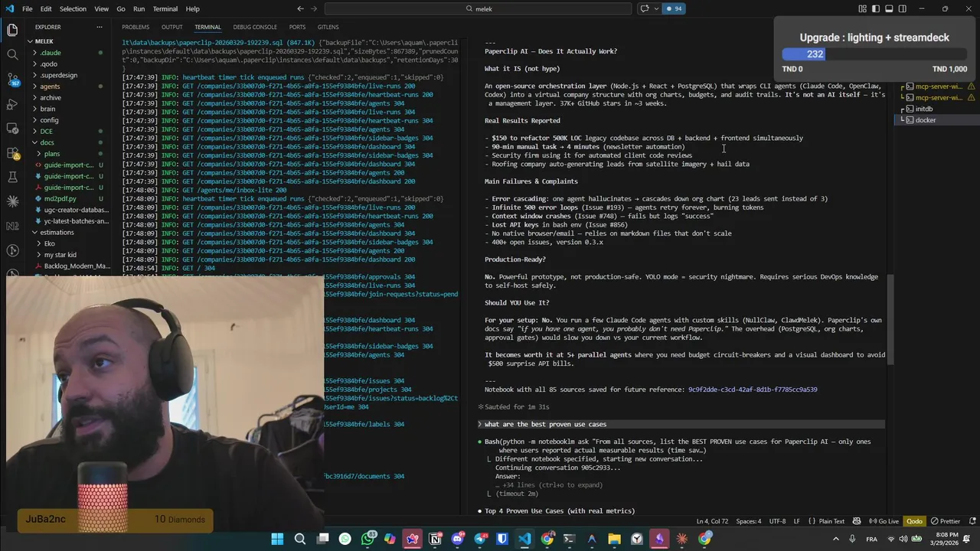
Task: Switch to the Problems panel tab
Action: (x=136, y=27)
